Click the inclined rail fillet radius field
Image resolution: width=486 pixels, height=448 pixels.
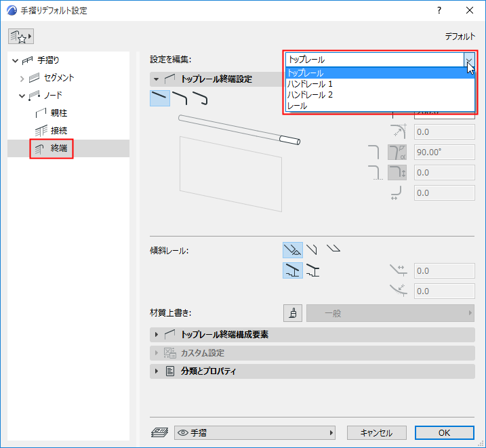coord(444,291)
